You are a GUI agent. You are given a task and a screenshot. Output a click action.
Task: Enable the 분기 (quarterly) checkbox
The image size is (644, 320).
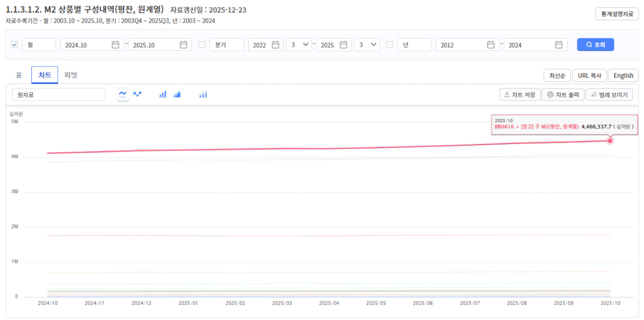point(202,45)
